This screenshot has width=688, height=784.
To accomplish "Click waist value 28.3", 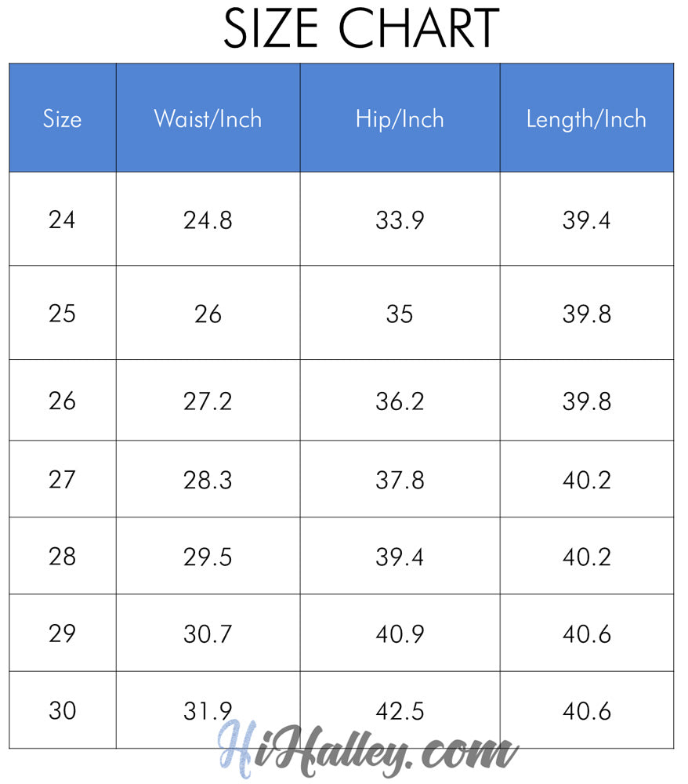I will 208,480.
